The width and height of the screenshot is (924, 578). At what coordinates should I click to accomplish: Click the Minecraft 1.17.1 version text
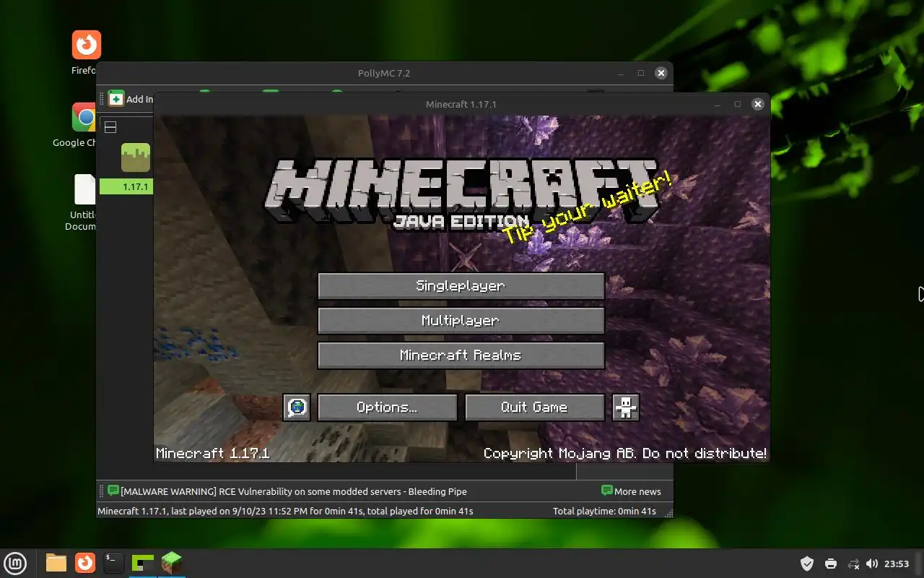tap(212, 453)
